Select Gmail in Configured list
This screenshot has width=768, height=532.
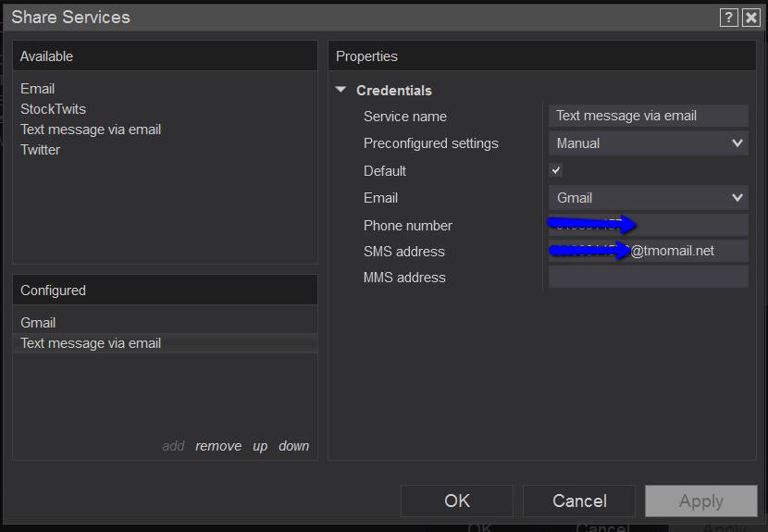39,323
